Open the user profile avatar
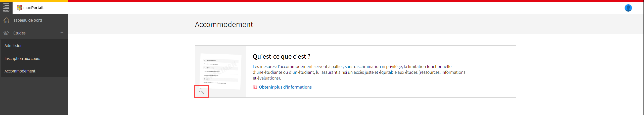 (628, 8)
